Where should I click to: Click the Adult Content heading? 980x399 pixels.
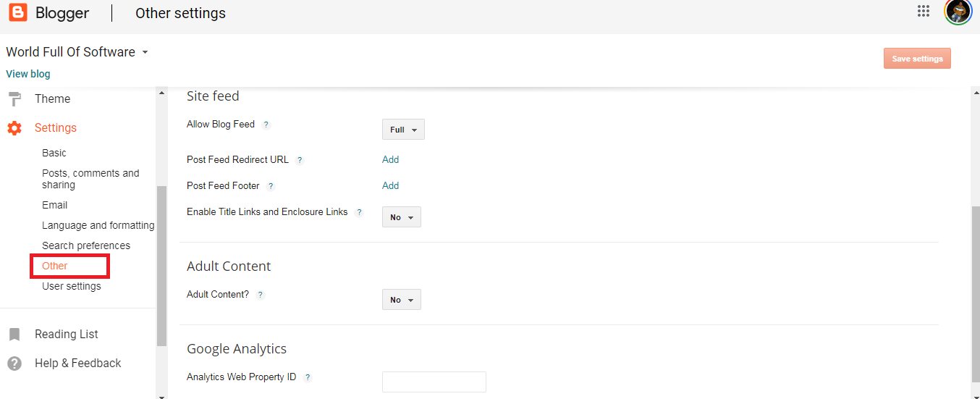point(229,266)
